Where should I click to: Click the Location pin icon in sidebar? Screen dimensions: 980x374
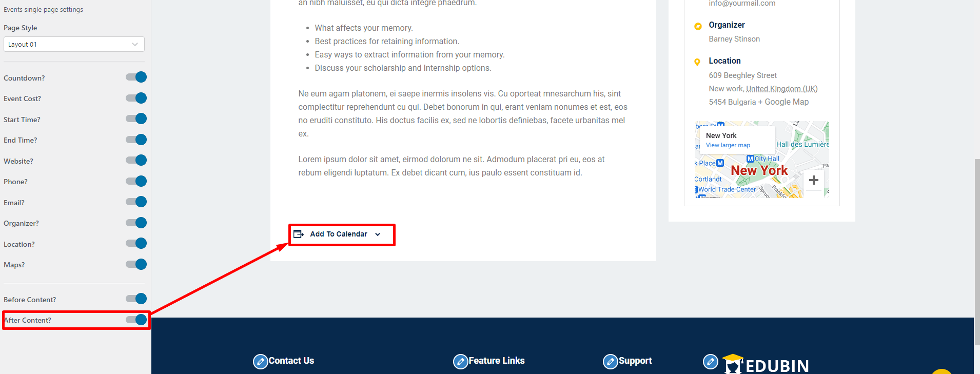click(697, 62)
